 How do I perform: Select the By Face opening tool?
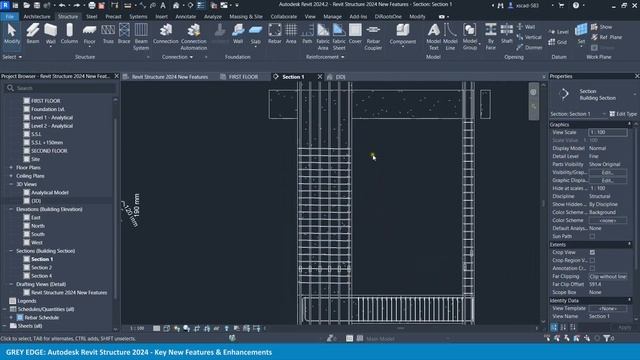tap(491, 36)
